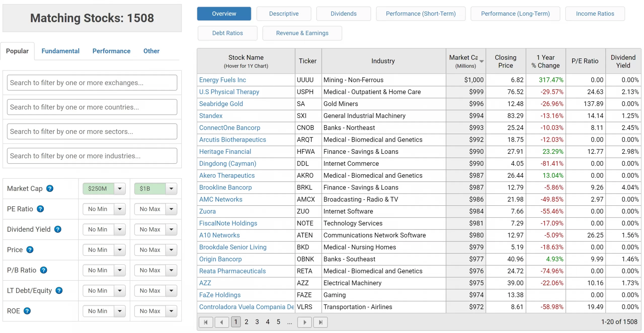Open the P/B Ratio help icon
This screenshot has width=644, height=333.
43,270
